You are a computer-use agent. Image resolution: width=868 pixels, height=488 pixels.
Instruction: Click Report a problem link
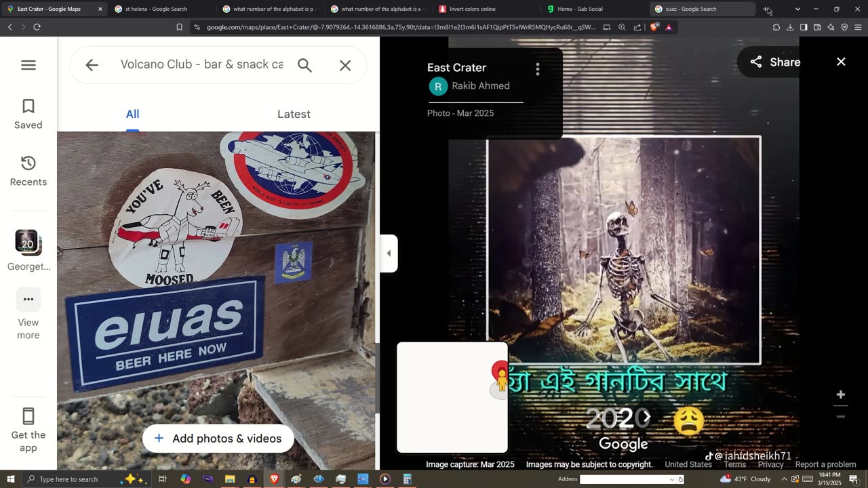[x=825, y=464]
